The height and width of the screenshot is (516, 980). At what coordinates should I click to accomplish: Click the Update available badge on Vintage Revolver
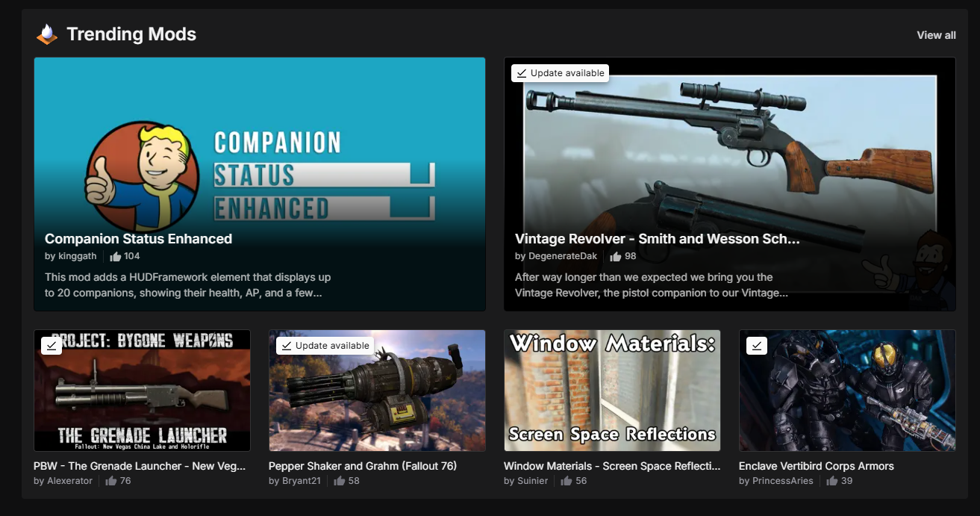coord(560,73)
